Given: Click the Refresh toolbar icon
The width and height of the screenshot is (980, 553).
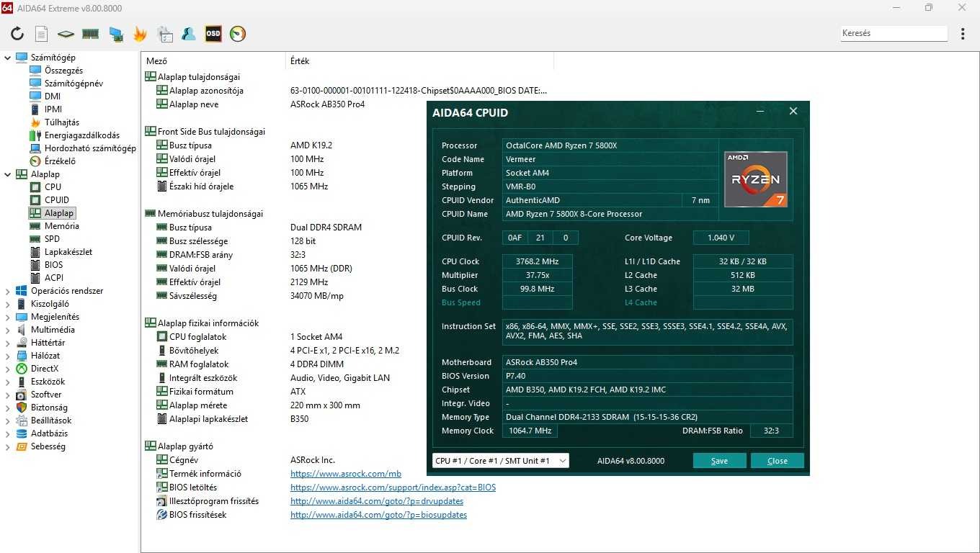Looking at the screenshot, I should pyautogui.click(x=17, y=33).
